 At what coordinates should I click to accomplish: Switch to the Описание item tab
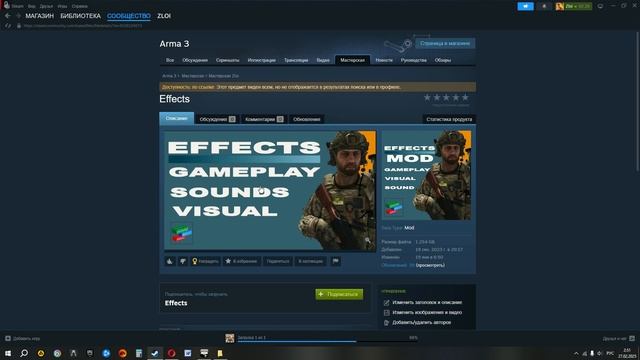click(x=176, y=118)
